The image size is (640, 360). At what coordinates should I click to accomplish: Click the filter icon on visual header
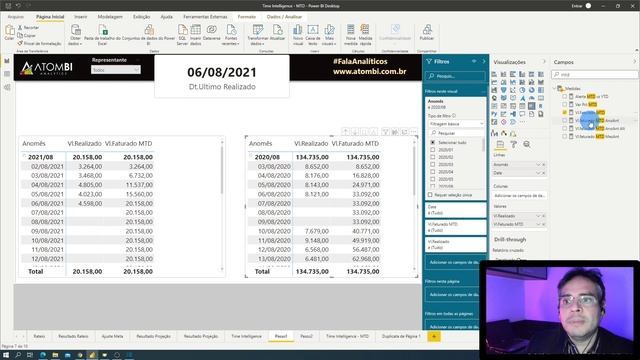pyautogui.click(x=385, y=132)
